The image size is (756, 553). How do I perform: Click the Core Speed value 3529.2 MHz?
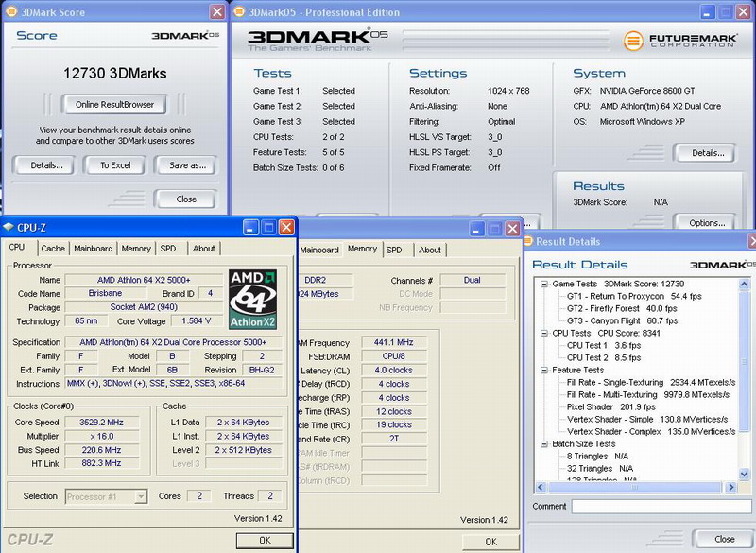click(x=101, y=423)
